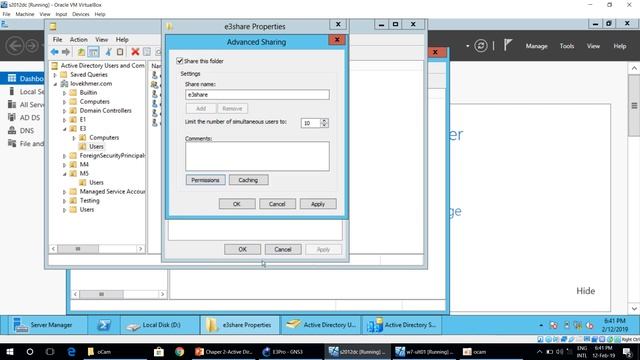Collapse the E3 organizational unit
Screen dimensions: 640x360
[64, 129]
